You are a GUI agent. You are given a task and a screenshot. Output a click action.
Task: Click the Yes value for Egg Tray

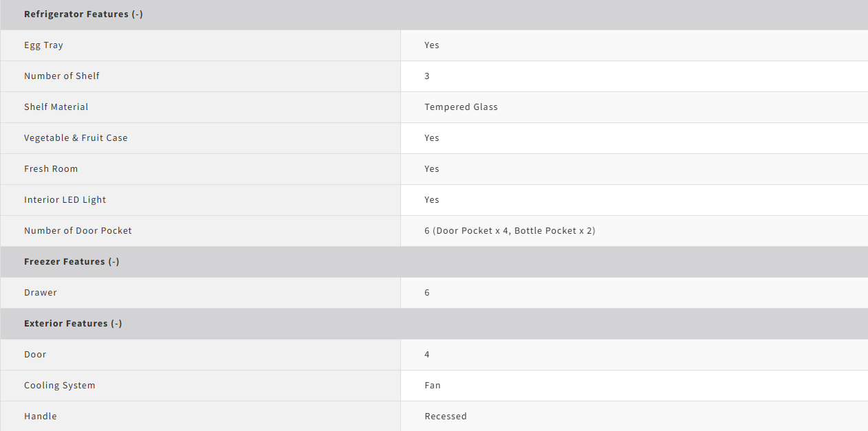coord(432,45)
